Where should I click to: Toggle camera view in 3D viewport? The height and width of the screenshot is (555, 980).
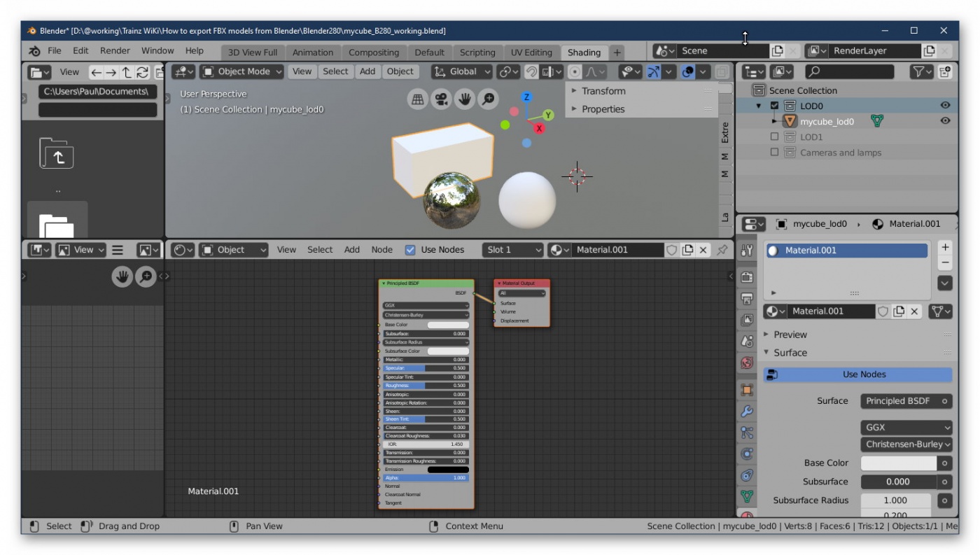coord(441,99)
